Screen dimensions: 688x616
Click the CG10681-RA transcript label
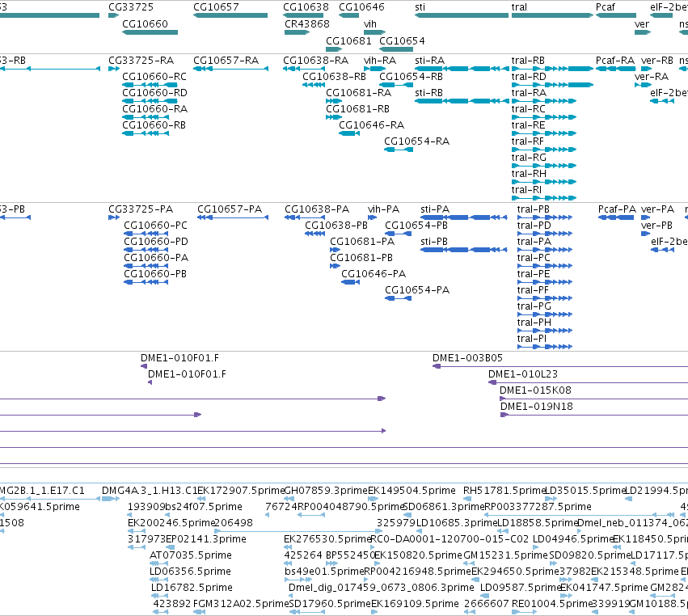tap(358, 93)
